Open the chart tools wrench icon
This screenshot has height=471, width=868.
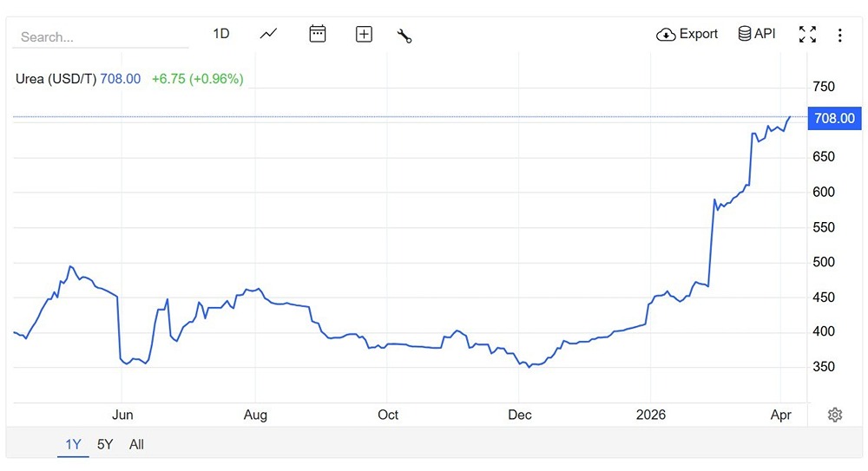[x=404, y=35]
